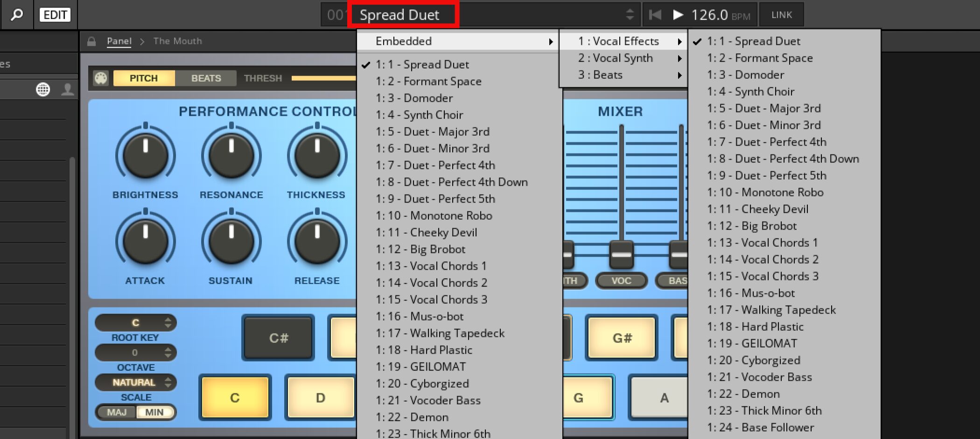Click the BAS mixer fader handle

click(679, 254)
